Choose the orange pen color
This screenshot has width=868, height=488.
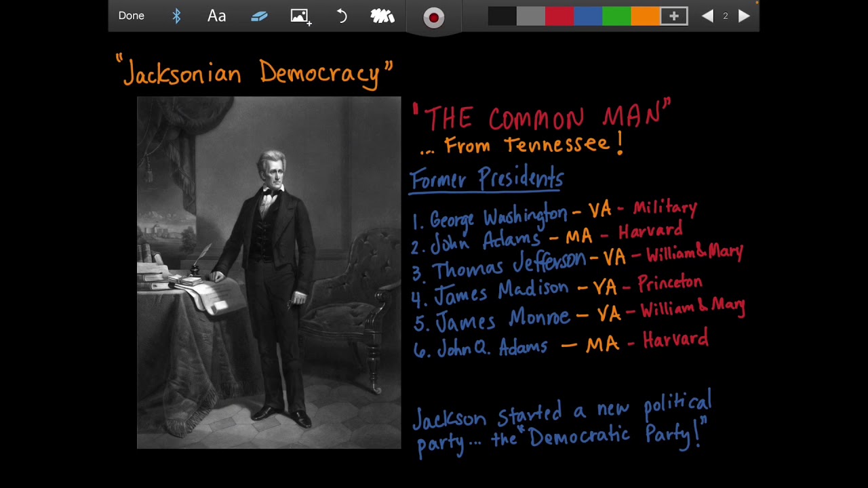click(645, 16)
